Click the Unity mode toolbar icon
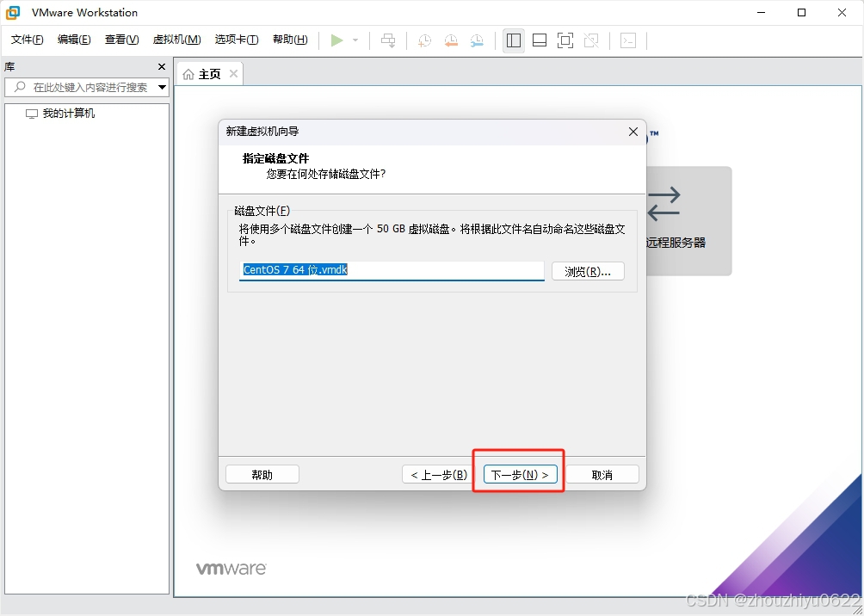This screenshot has height=616, width=864. tap(591, 40)
